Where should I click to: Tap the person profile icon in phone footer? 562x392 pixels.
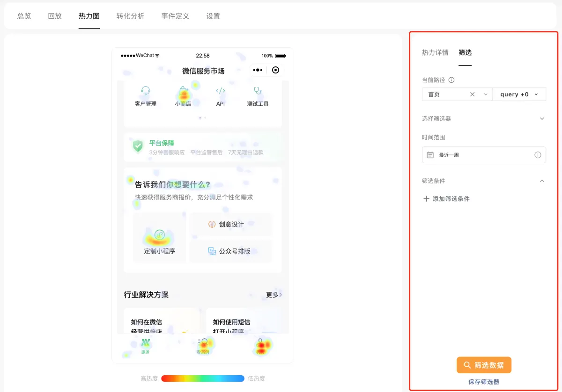(x=260, y=343)
